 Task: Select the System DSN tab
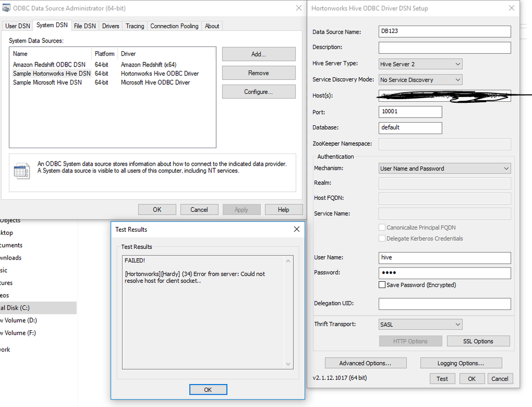tap(52, 25)
